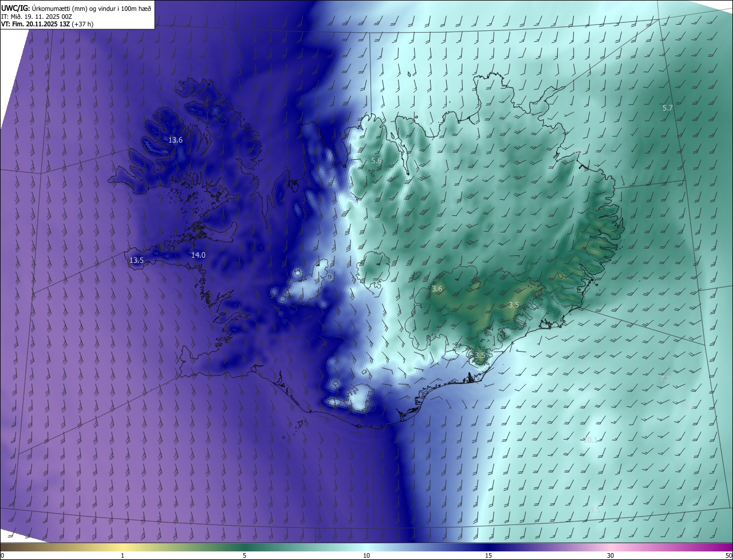Viewport: 733px width, 560px height.
Task: Click the 3.6 value label on the map
Action: (x=437, y=290)
